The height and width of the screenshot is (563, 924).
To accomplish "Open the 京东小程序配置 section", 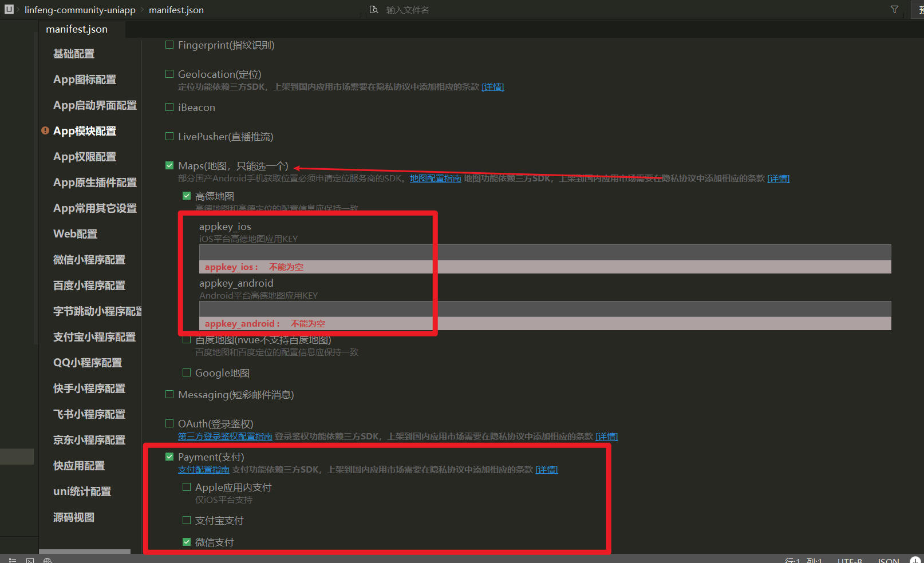I will pos(89,440).
